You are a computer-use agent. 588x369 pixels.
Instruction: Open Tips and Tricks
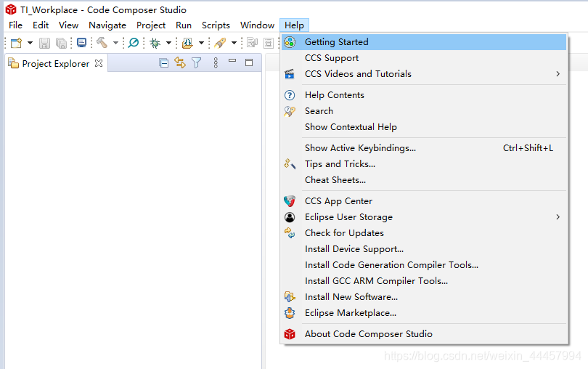423,164
